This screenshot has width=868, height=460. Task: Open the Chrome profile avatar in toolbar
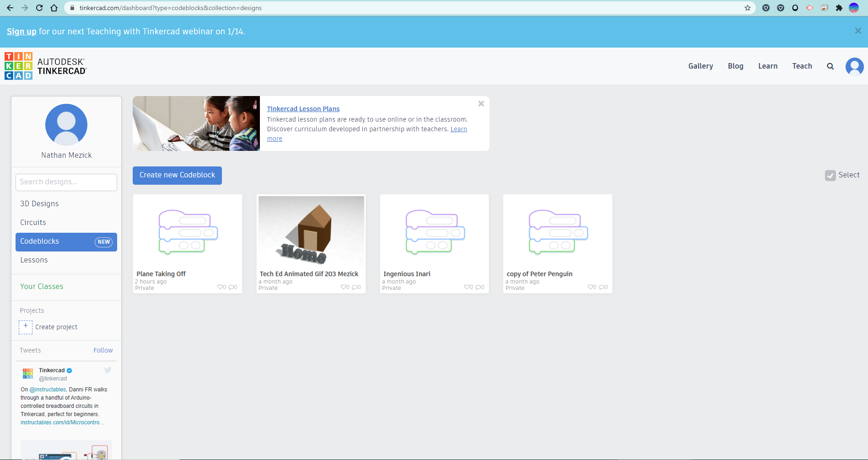pos(854,8)
